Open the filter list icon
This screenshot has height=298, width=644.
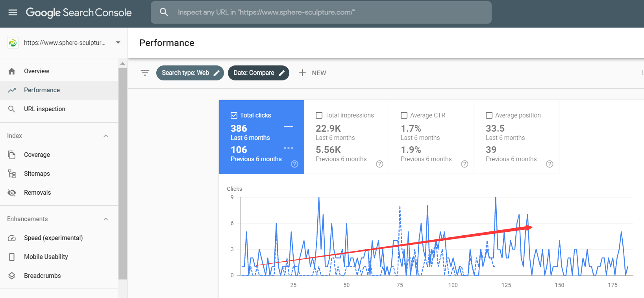click(145, 73)
